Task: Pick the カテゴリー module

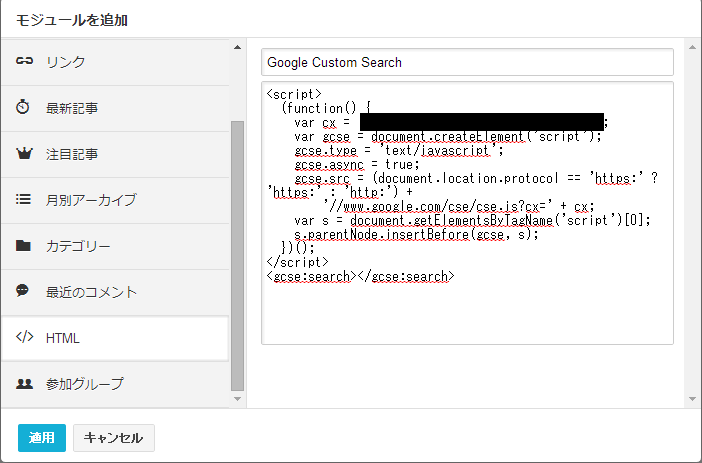Action: [115, 246]
